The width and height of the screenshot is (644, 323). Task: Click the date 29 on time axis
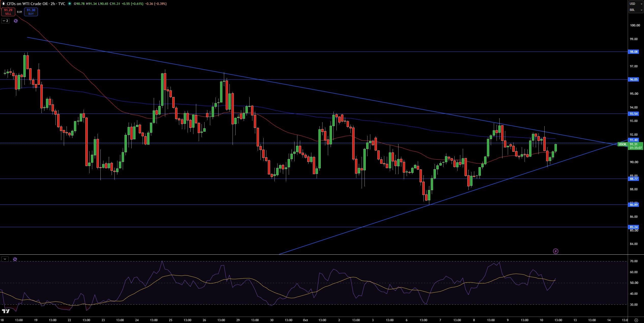coord(238,320)
